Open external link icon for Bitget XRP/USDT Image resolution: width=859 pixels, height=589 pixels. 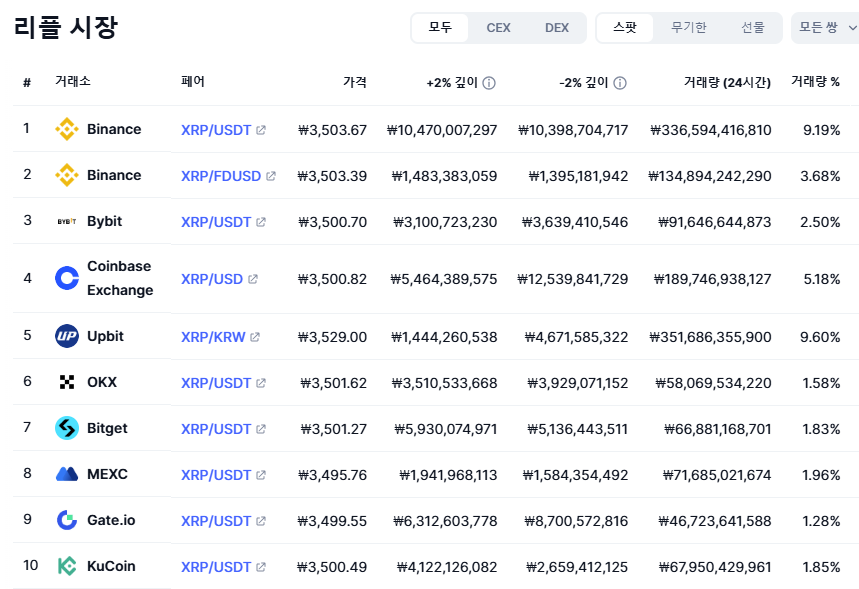(261, 429)
